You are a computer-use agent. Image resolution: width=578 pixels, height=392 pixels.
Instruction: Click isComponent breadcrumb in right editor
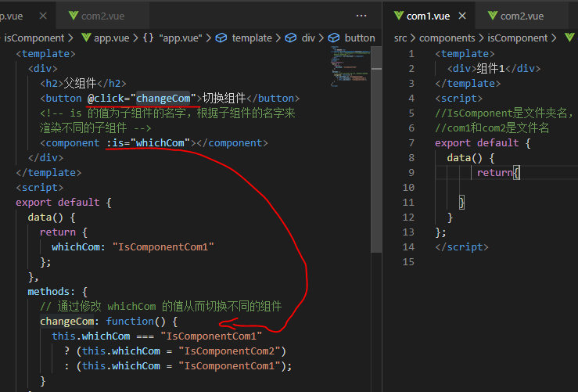pyautogui.click(x=517, y=38)
